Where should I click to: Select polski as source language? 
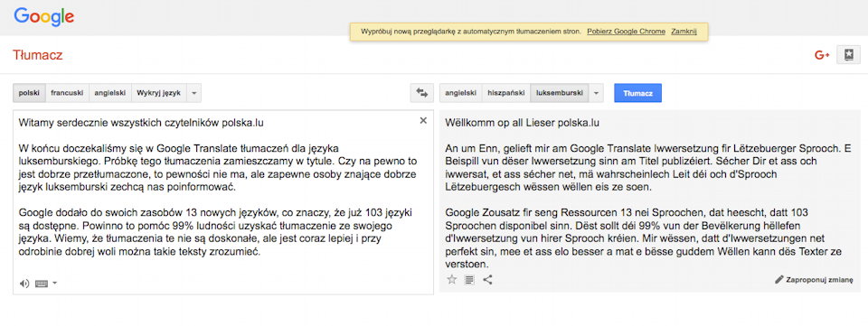29,93
